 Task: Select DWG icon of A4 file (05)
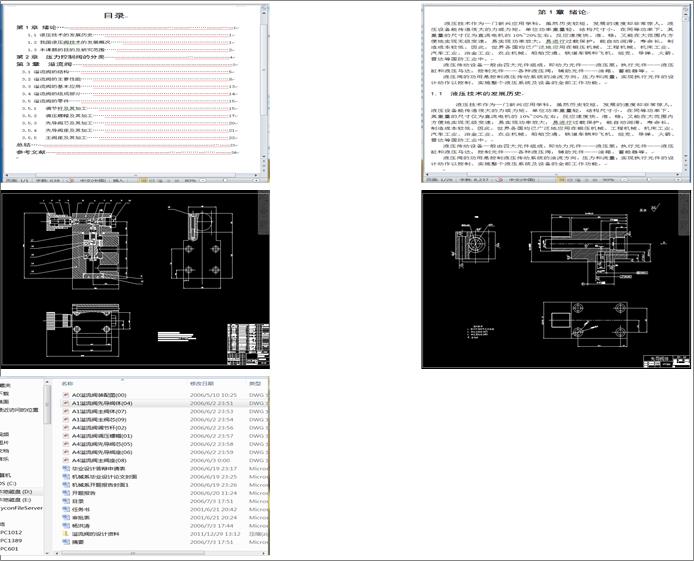(x=66, y=444)
